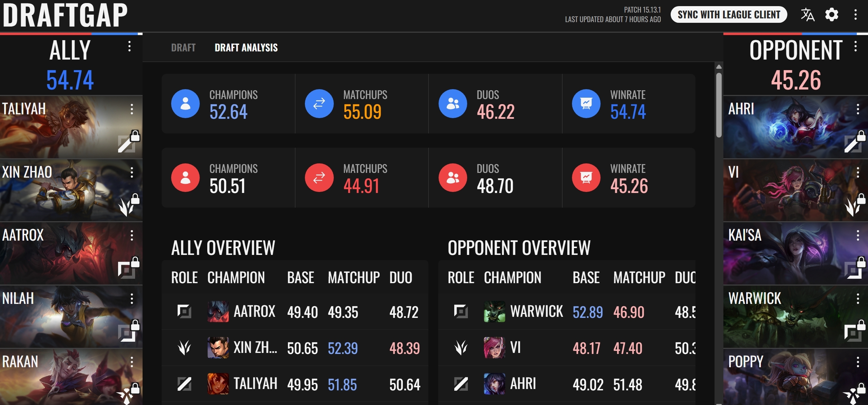Open settings with the gear icon
868x405 pixels.
832,15
